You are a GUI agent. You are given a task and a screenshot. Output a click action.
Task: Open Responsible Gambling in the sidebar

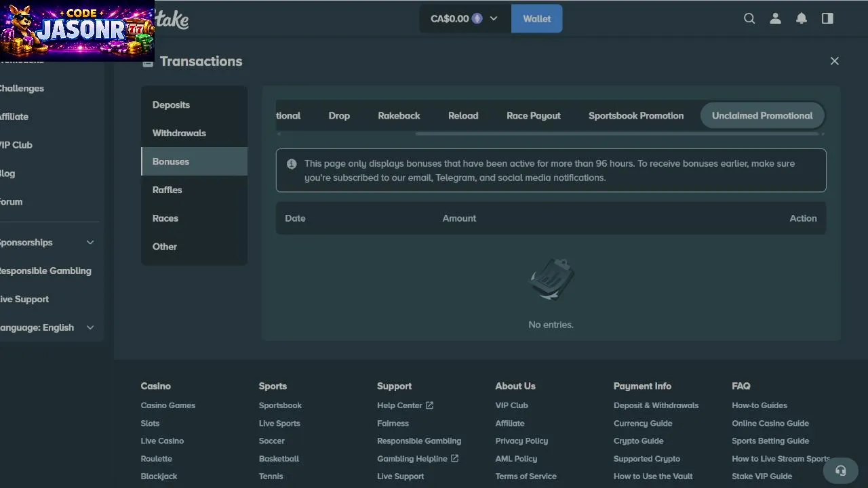pos(45,270)
